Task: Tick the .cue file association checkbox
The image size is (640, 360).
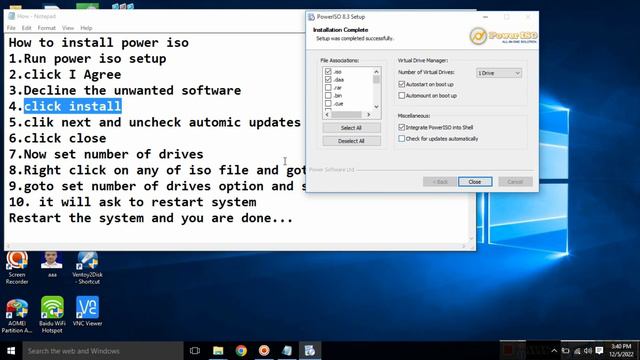Action: [x=328, y=103]
